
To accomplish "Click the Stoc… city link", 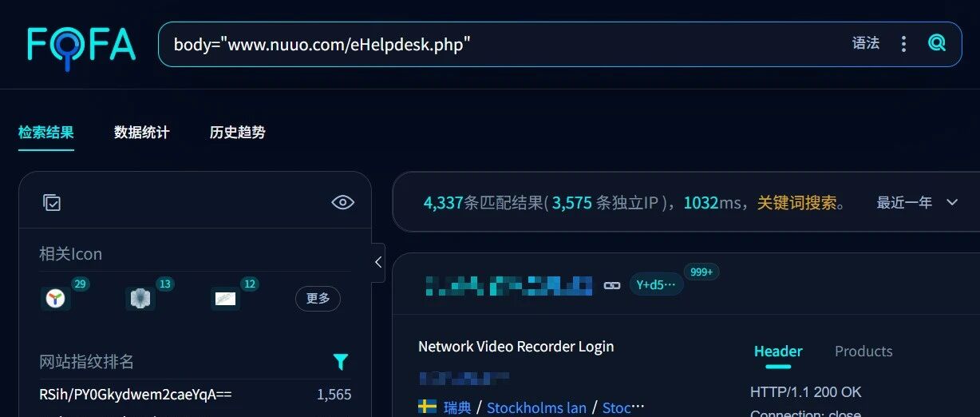I will 623,408.
